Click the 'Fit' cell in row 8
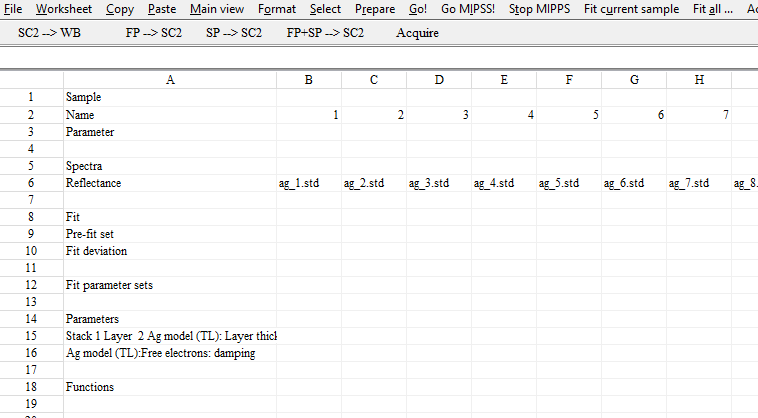Screen dimensions: 758x418 pyautogui.click(x=170, y=217)
